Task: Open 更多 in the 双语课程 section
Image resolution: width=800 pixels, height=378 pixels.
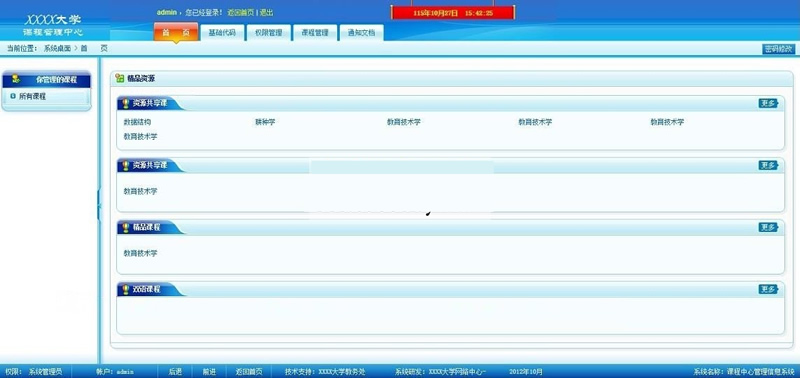Action: (x=768, y=289)
